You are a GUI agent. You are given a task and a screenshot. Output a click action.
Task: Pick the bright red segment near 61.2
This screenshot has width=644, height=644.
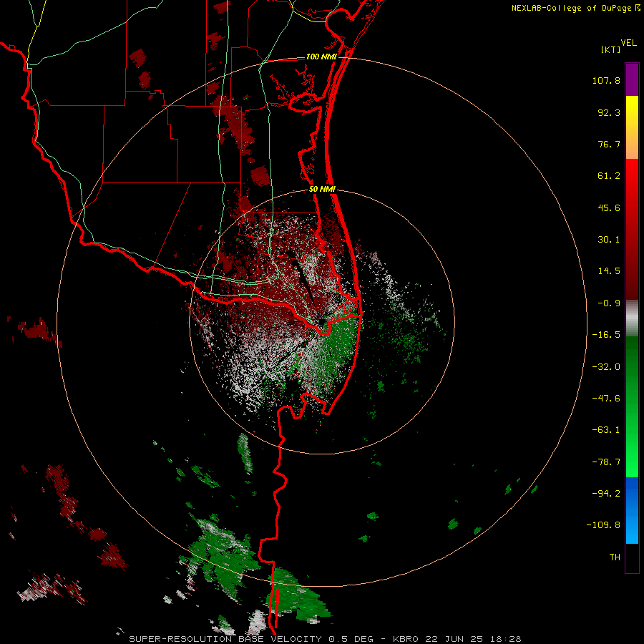632,175
